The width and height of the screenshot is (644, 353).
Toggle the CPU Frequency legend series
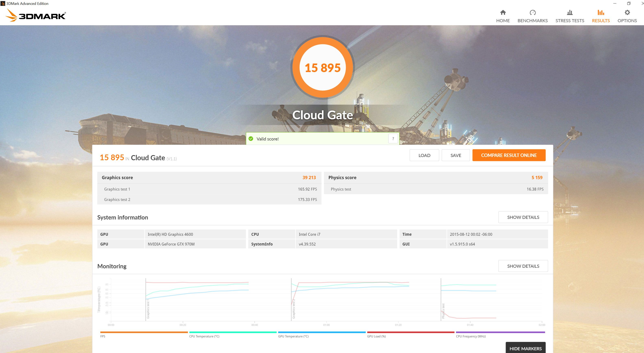(x=500, y=334)
